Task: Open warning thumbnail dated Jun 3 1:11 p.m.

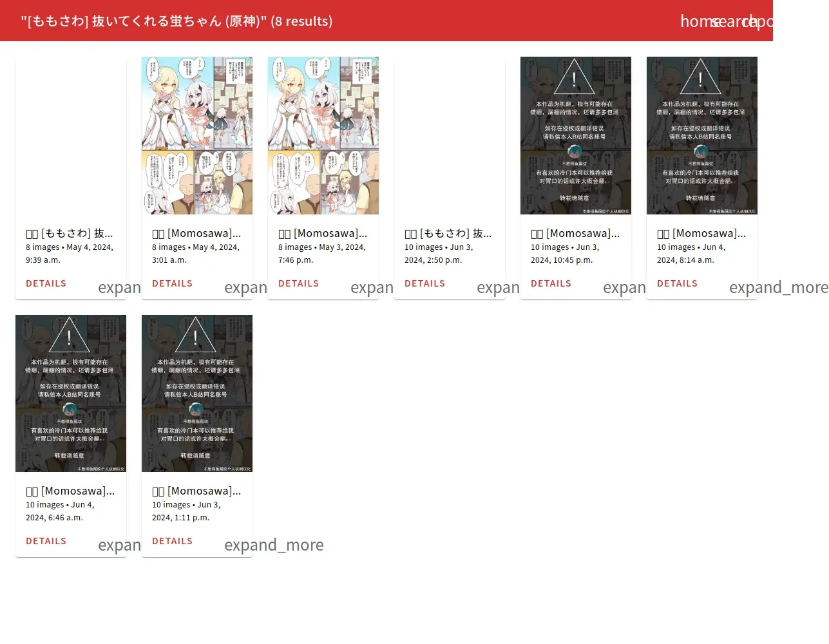Action: (197, 393)
